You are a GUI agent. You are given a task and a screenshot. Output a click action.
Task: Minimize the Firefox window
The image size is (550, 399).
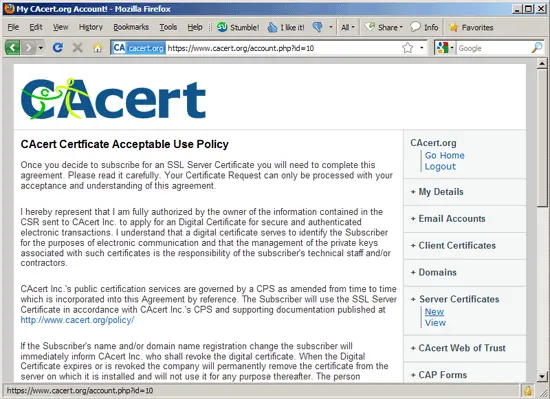517,9
